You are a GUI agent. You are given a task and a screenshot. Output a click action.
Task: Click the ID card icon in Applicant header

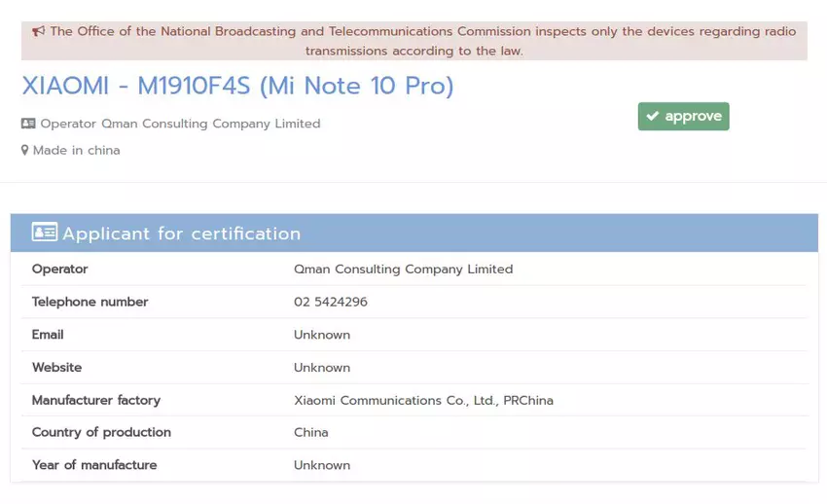[44, 233]
